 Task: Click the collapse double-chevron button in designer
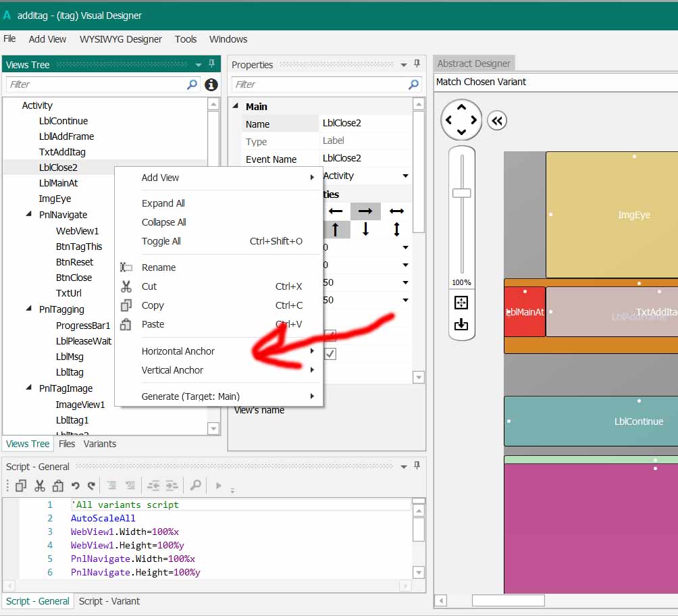tap(497, 120)
